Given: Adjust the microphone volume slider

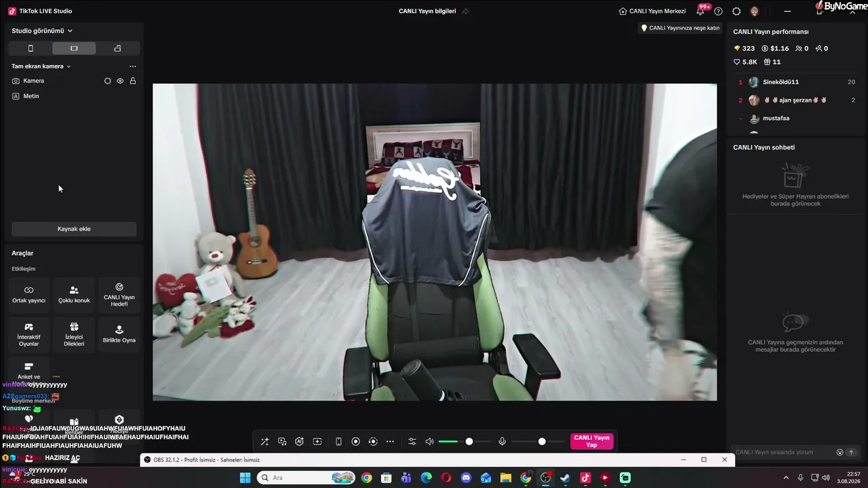Looking at the screenshot, I should click(x=538, y=441).
